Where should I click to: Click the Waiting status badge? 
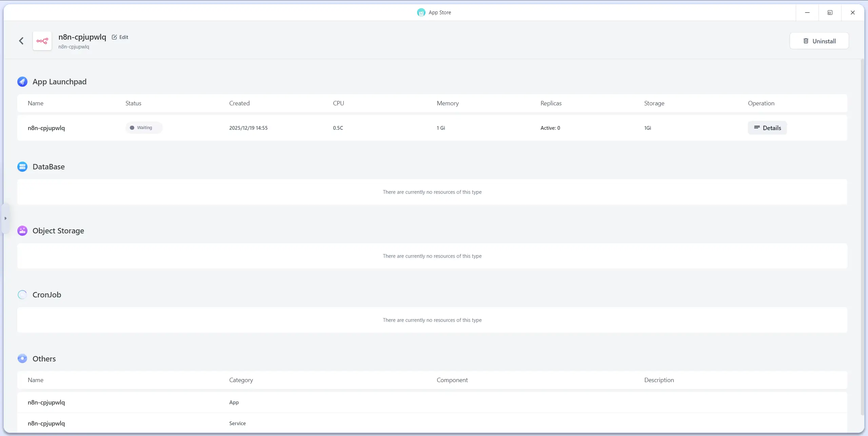144,128
